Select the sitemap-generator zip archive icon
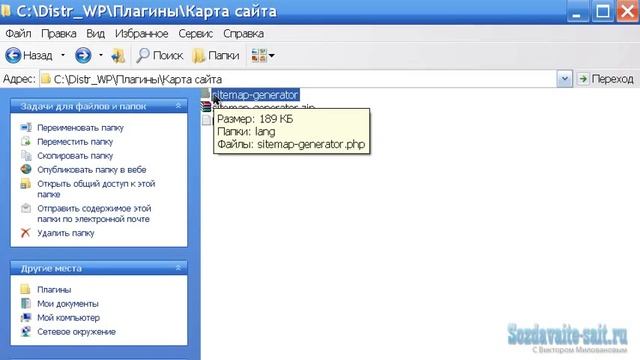Viewport: 640px width, 360px height. click(206, 107)
